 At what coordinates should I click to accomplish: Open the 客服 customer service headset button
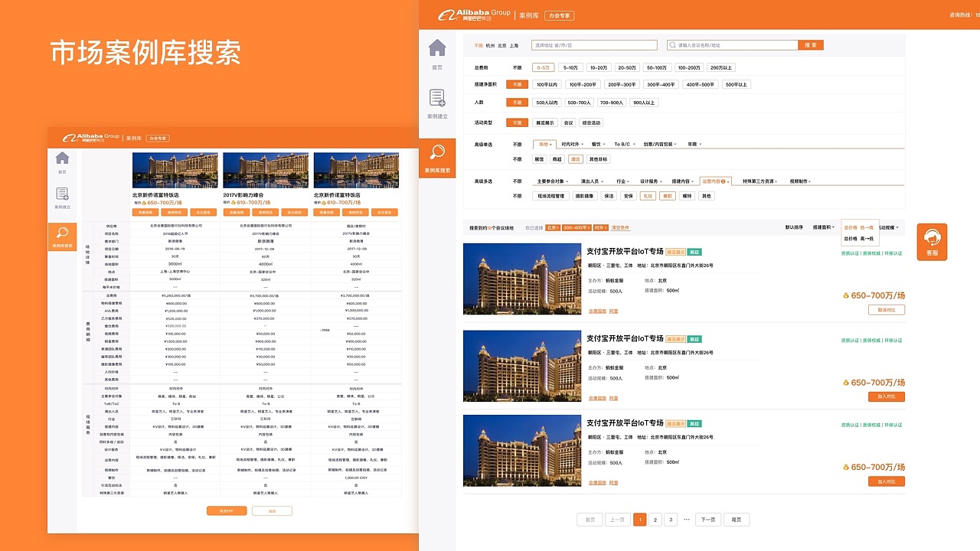pos(932,242)
